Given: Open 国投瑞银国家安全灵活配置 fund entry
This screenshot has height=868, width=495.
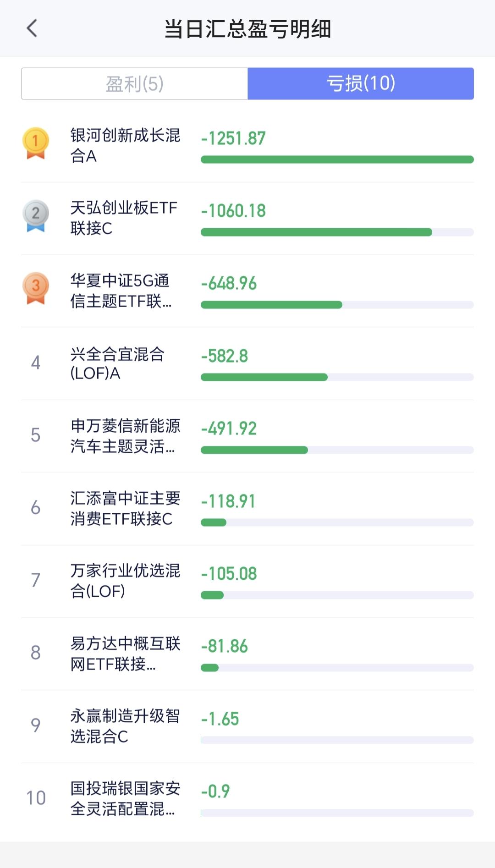Looking at the screenshot, I should pyautogui.click(x=247, y=799).
